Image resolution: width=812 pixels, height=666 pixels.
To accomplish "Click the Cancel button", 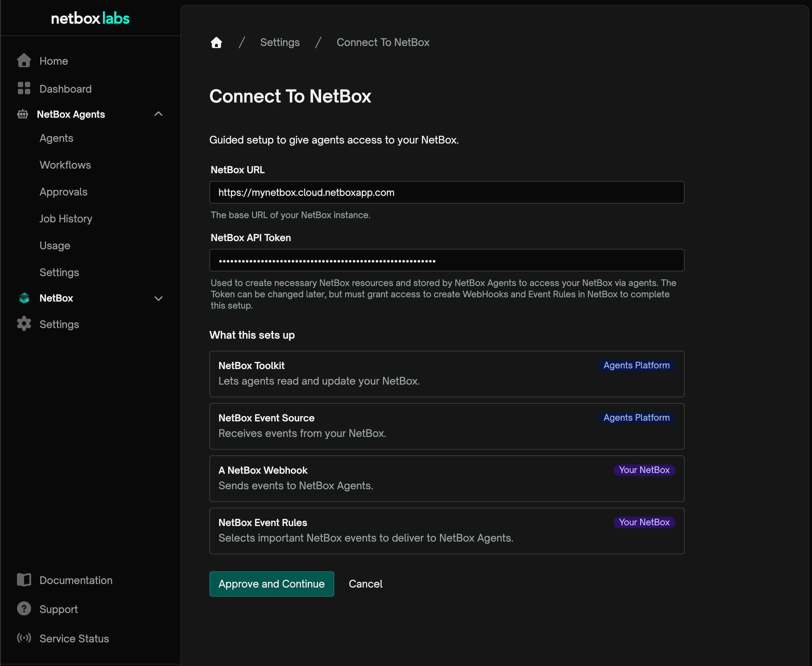I will [366, 584].
